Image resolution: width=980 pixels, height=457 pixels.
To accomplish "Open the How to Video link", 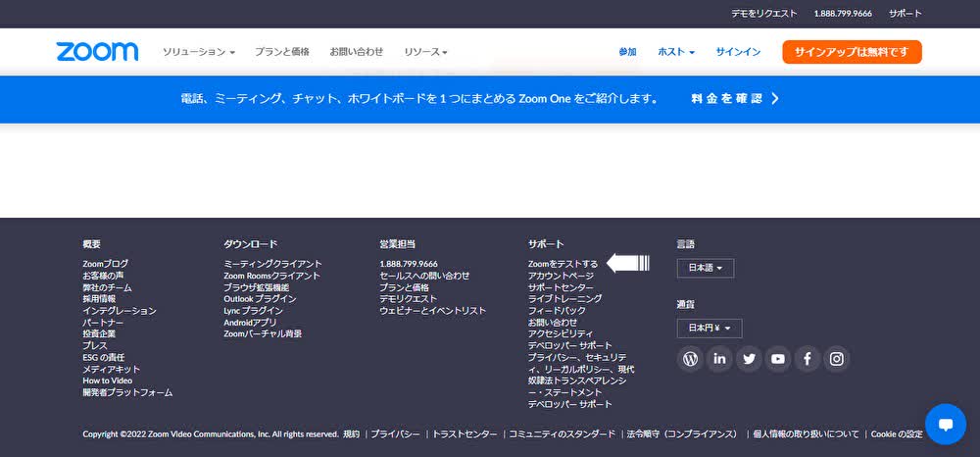I will [x=108, y=381].
